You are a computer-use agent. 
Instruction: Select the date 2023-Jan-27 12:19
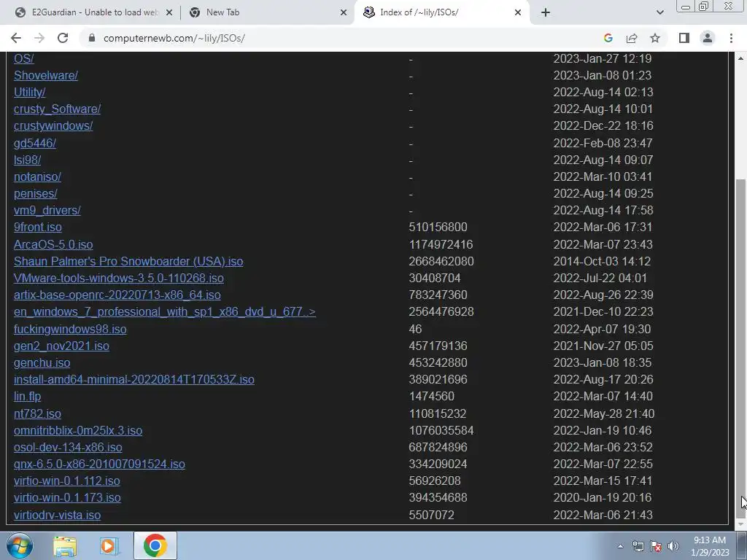602,58
